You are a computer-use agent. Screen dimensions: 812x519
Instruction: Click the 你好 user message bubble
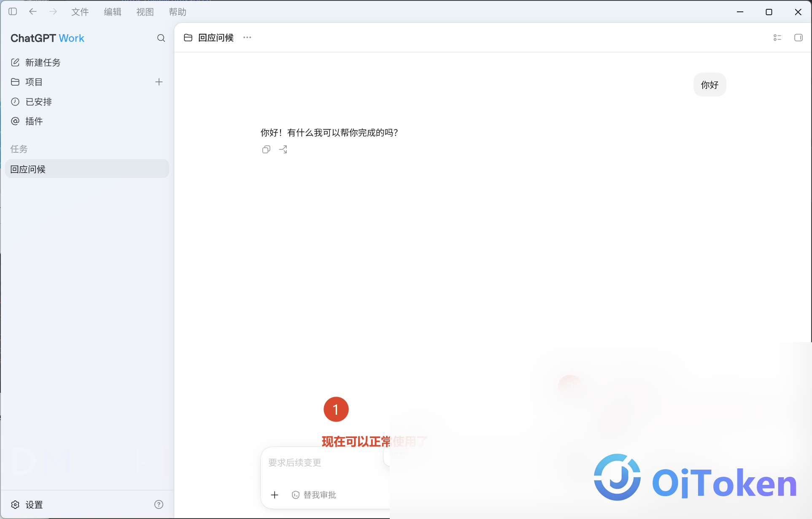click(x=709, y=85)
